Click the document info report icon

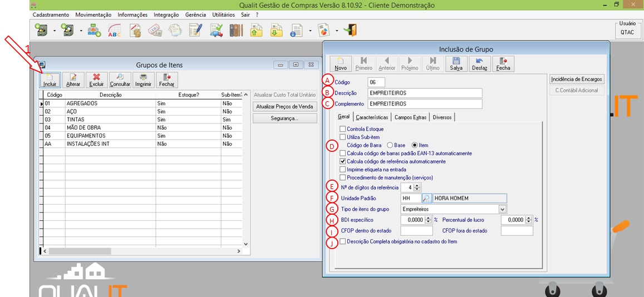[297, 31]
